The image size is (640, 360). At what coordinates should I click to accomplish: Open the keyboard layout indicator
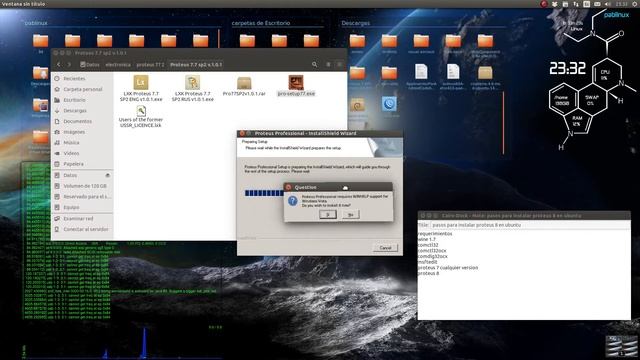[587, 4]
